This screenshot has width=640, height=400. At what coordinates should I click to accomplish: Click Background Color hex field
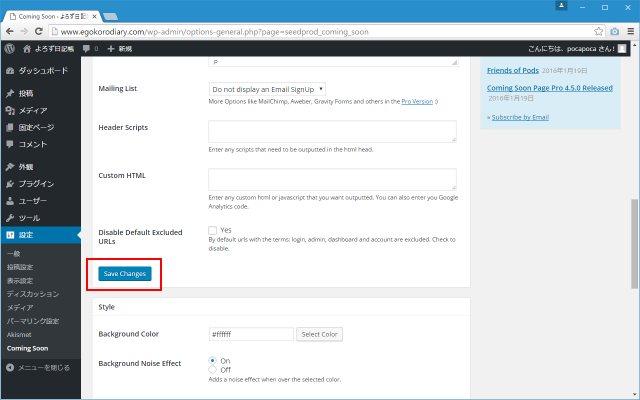(x=251, y=334)
